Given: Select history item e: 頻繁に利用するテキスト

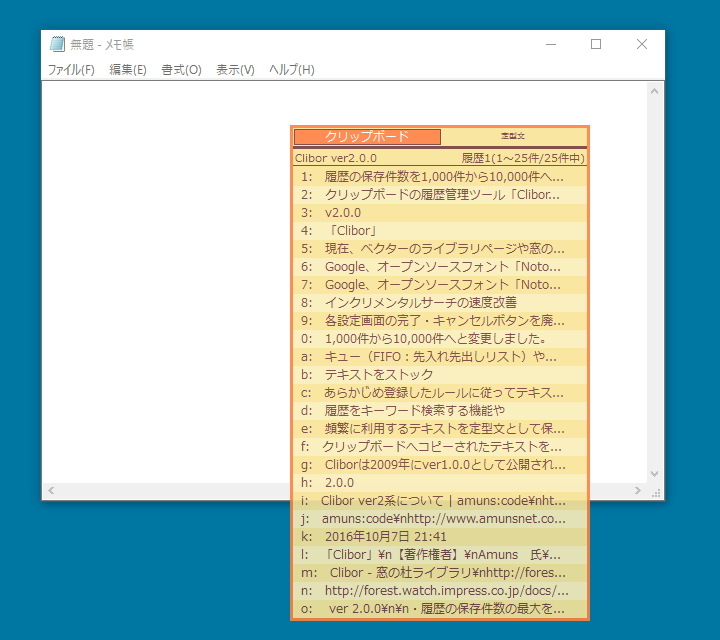Looking at the screenshot, I should pyautogui.click(x=440, y=429).
